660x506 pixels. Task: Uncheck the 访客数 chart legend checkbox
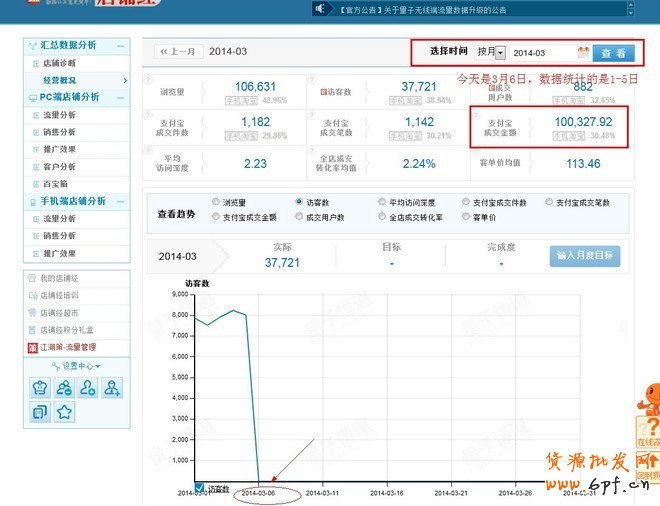(200, 488)
